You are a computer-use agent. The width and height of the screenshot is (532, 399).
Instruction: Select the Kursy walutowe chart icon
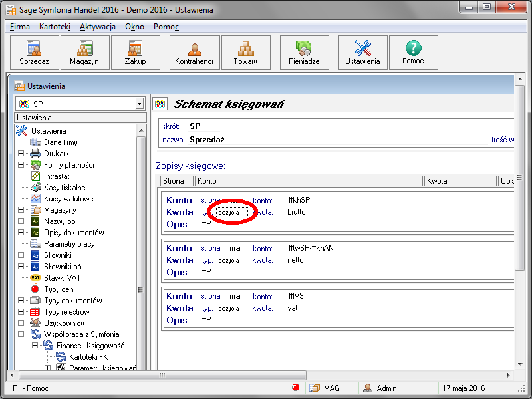point(35,198)
